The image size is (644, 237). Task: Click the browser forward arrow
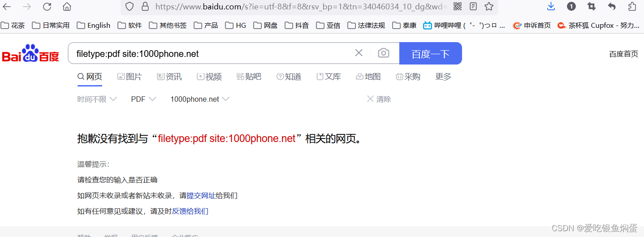[27, 6]
